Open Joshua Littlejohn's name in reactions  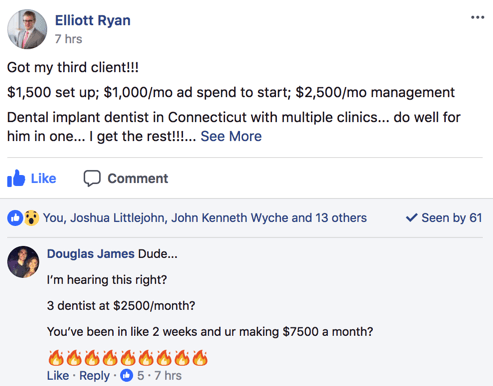click(x=117, y=218)
